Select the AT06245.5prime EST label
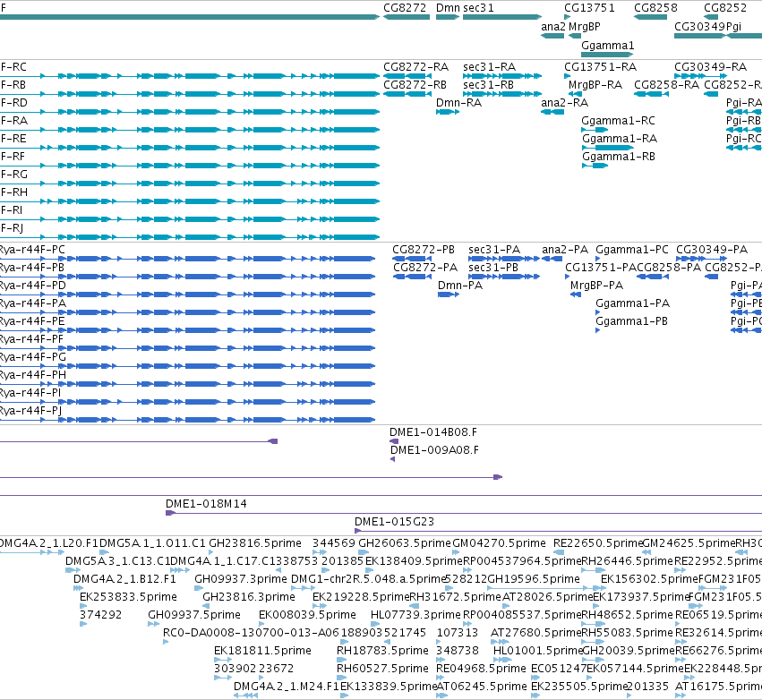762x700 pixels. pyautogui.click(x=482, y=687)
